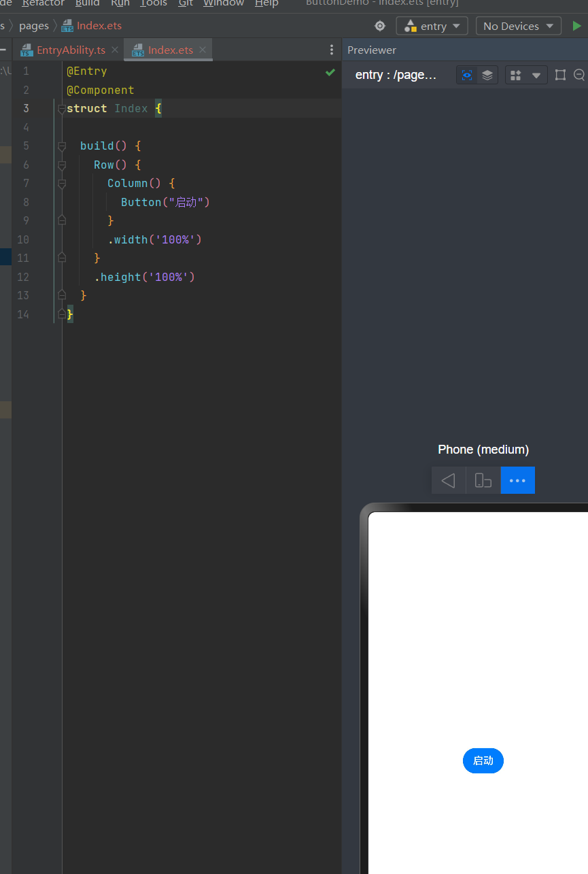Click the multi-device profile grid icon
This screenshot has height=874, width=588.
point(516,75)
